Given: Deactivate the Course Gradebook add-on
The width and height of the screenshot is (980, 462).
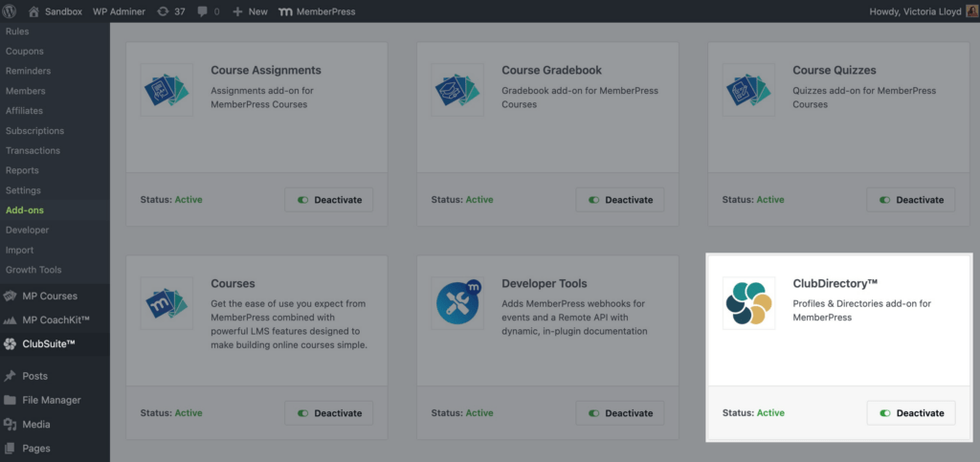Looking at the screenshot, I should pyautogui.click(x=620, y=200).
